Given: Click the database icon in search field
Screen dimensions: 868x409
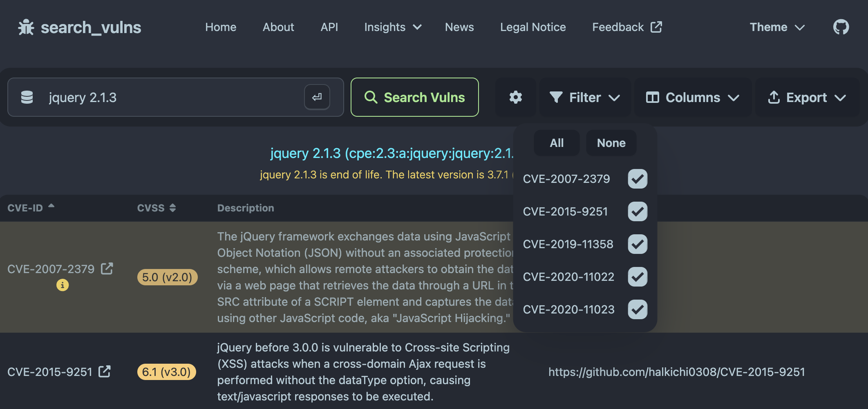Looking at the screenshot, I should point(27,98).
